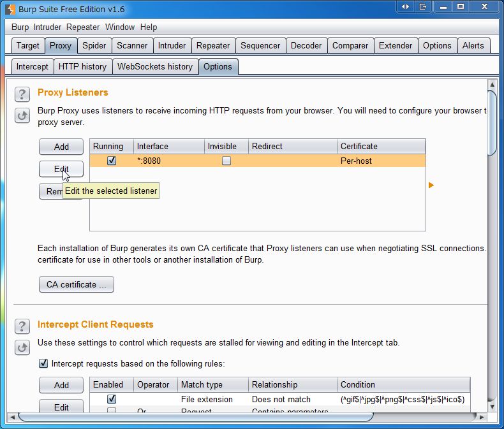The image size is (504, 429).
Task: Click the orange arrow beside listeners table
Action: click(431, 185)
